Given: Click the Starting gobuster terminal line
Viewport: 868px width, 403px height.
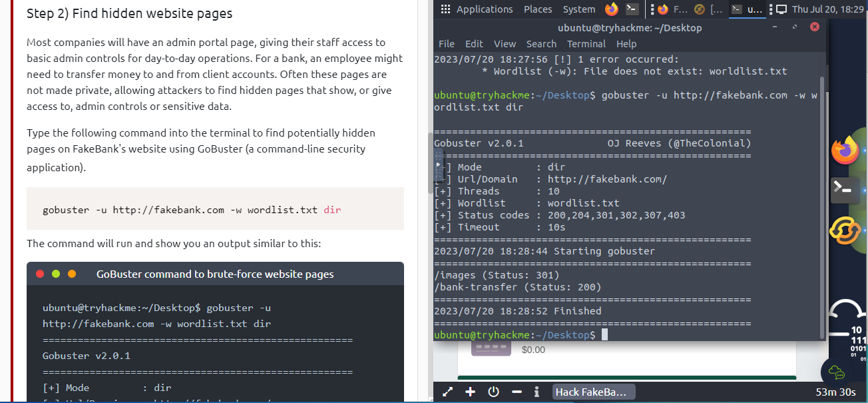Looking at the screenshot, I should [x=544, y=251].
